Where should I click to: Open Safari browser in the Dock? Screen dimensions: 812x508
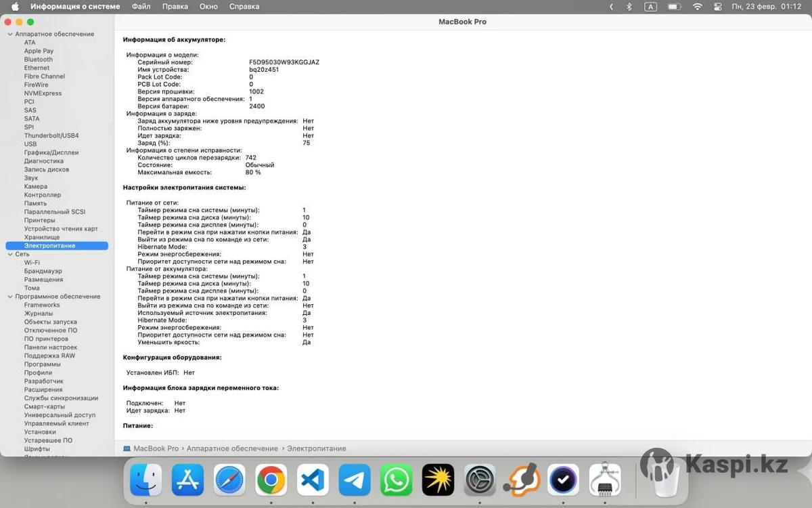point(229,480)
